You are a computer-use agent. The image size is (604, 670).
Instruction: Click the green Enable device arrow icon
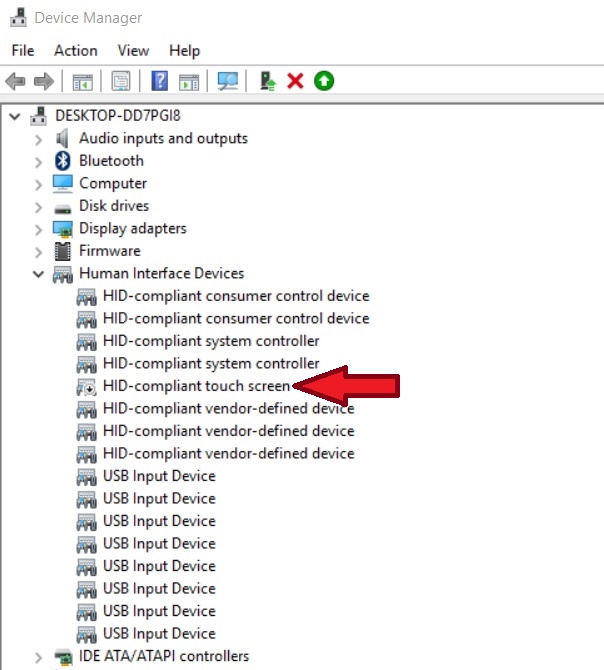click(x=324, y=81)
